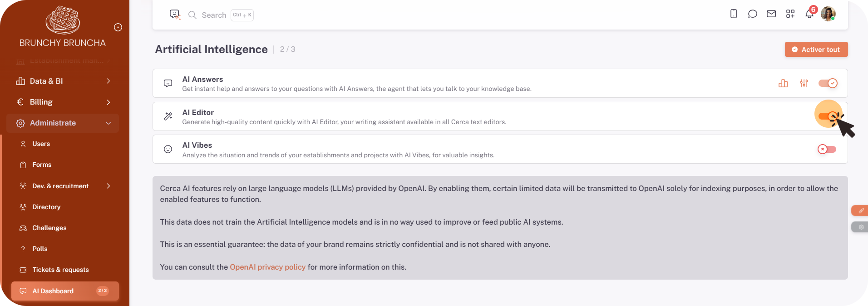The width and height of the screenshot is (868, 306).
Task: Open the OpenAI privacy policy link
Action: tap(267, 267)
